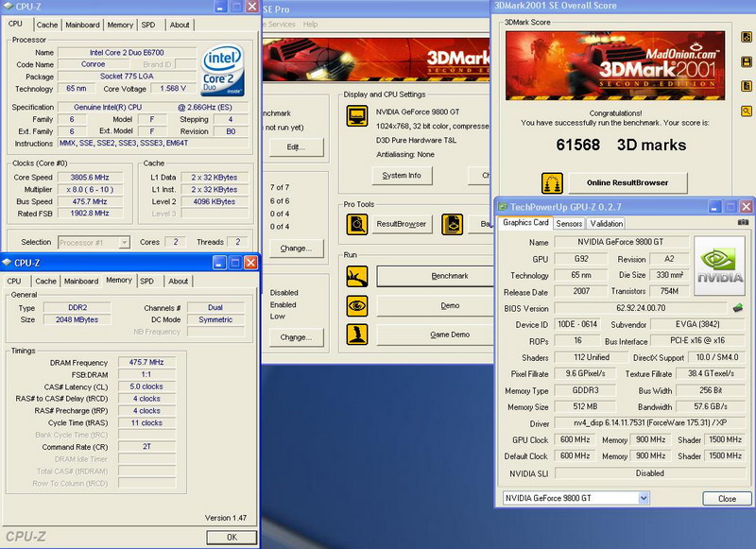
Task: Select CPU tab in lower CPU-Z window
Action: 14,281
